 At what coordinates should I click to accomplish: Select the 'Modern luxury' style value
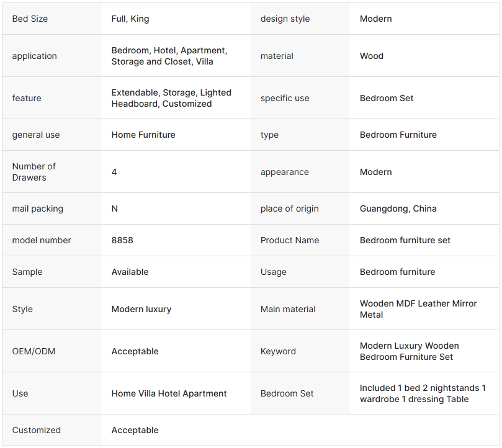click(x=141, y=309)
